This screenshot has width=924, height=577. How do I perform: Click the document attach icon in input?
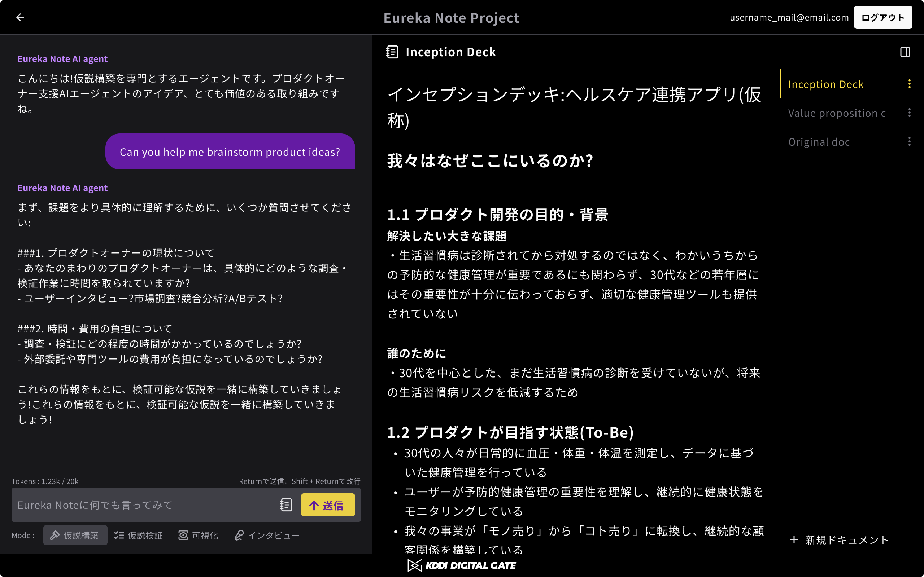(x=286, y=505)
